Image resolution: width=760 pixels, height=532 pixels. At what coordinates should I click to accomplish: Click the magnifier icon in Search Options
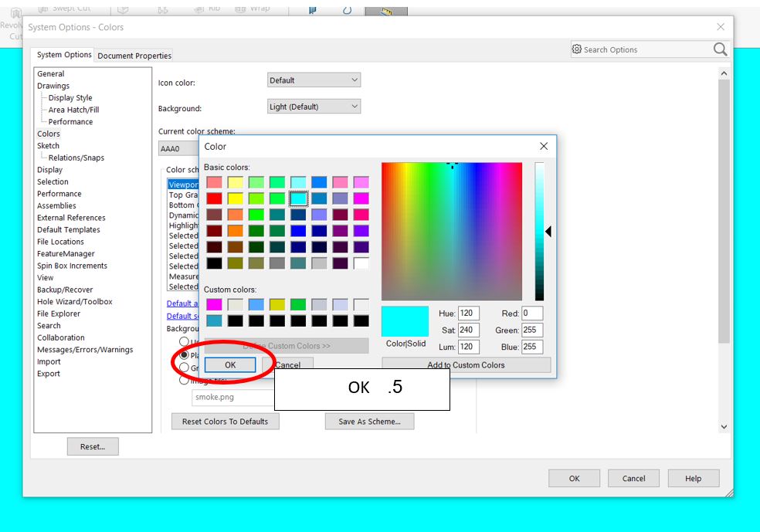pyautogui.click(x=720, y=49)
